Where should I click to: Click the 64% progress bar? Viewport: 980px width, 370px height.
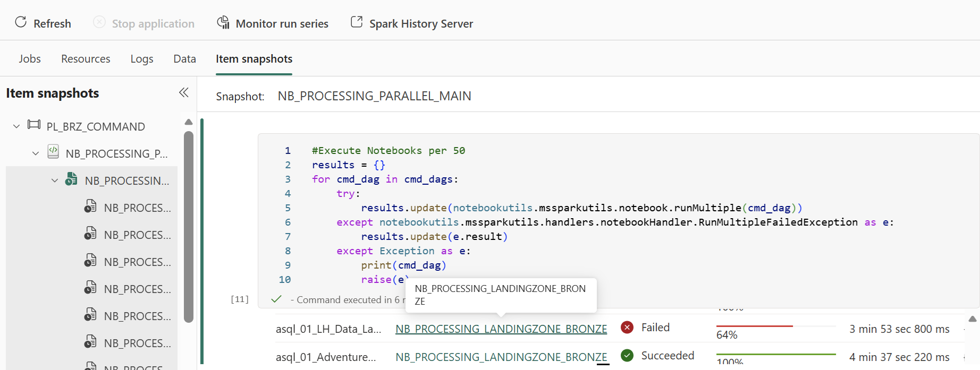(x=776, y=326)
